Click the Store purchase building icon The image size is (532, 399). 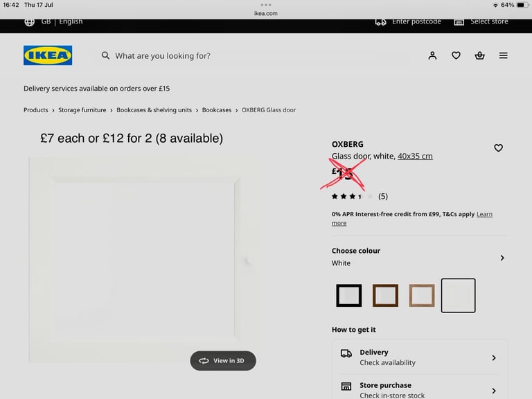point(346,386)
